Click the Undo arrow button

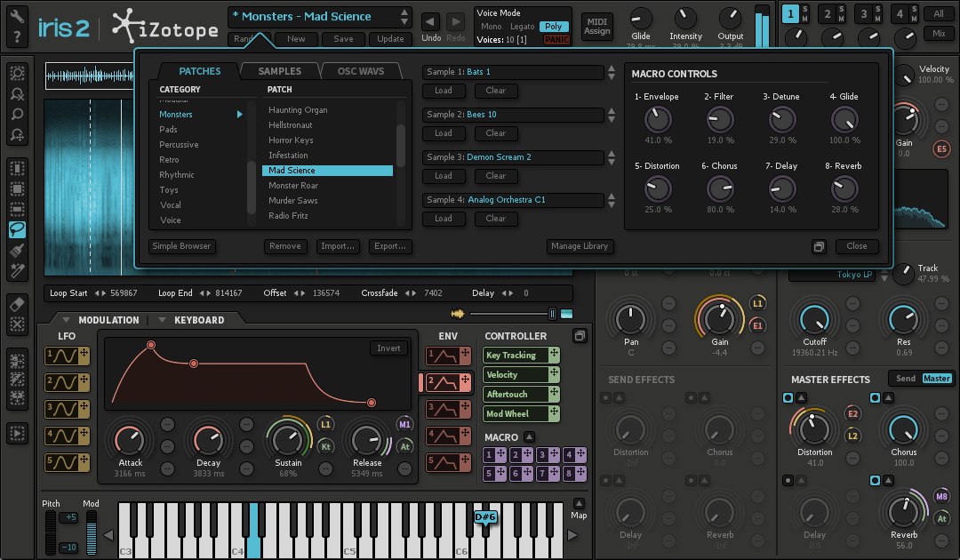click(430, 21)
